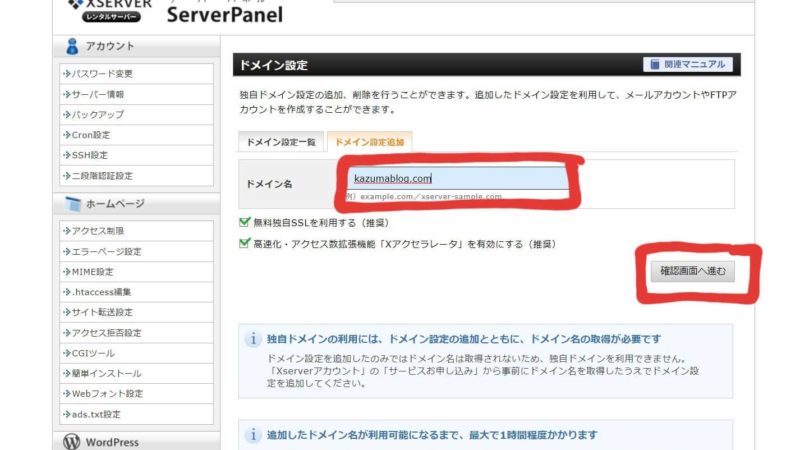This screenshot has width=800, height=450.
Task: Open バックアップ menu item
Action: (x=136, y=115)
